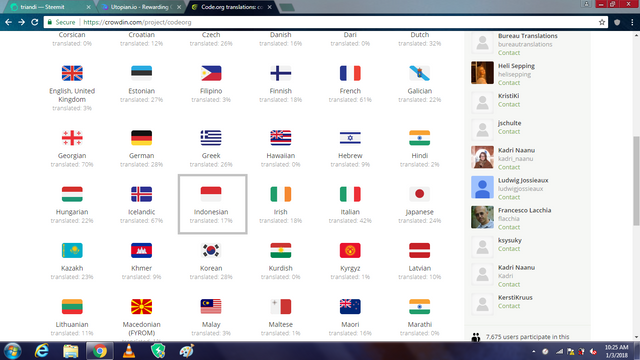Show hidden system tray icons arrow
Screen dimensions: 640x360
(x=533, y=351)
